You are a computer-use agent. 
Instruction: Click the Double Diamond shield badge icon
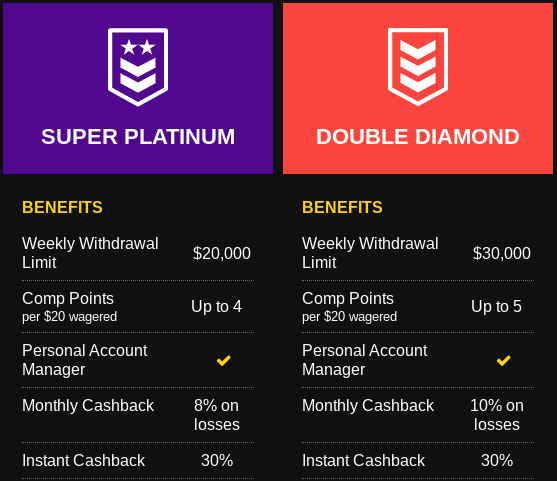(x=418, y=67)
